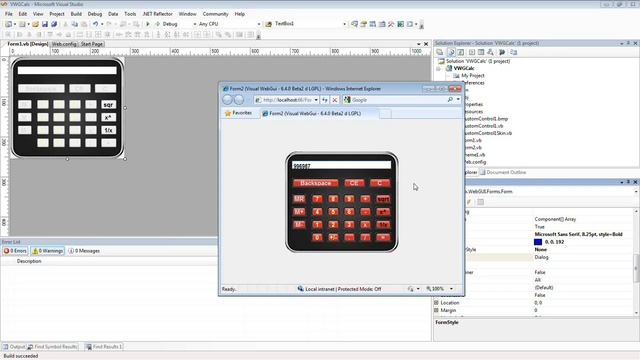Toggle the 0 Messages filter in Error List

click(84, 251)
